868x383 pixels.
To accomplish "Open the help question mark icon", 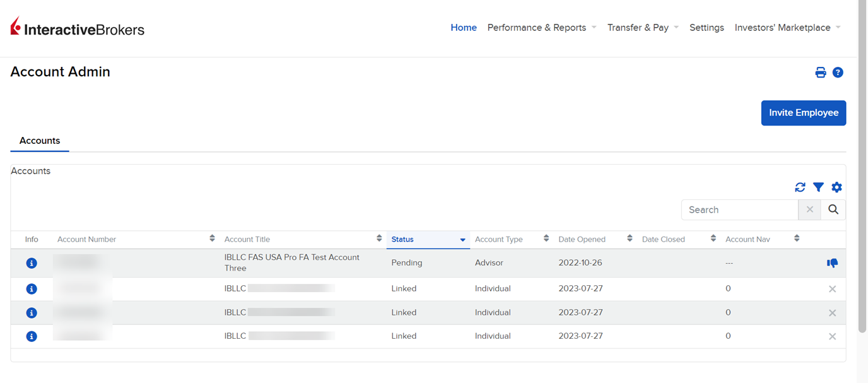I will coord(838,73).
